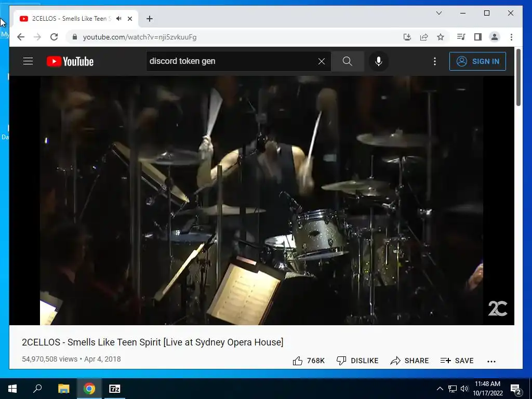Screen dimensions: 532x399
Task: Toggle the Chrome side panel icon
Action: click(478, 37)
